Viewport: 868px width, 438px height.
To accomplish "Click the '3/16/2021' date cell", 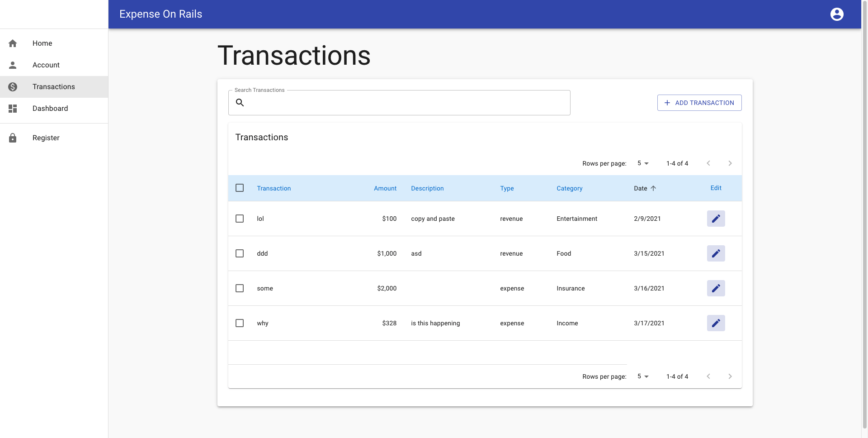I will coord(649,288).
